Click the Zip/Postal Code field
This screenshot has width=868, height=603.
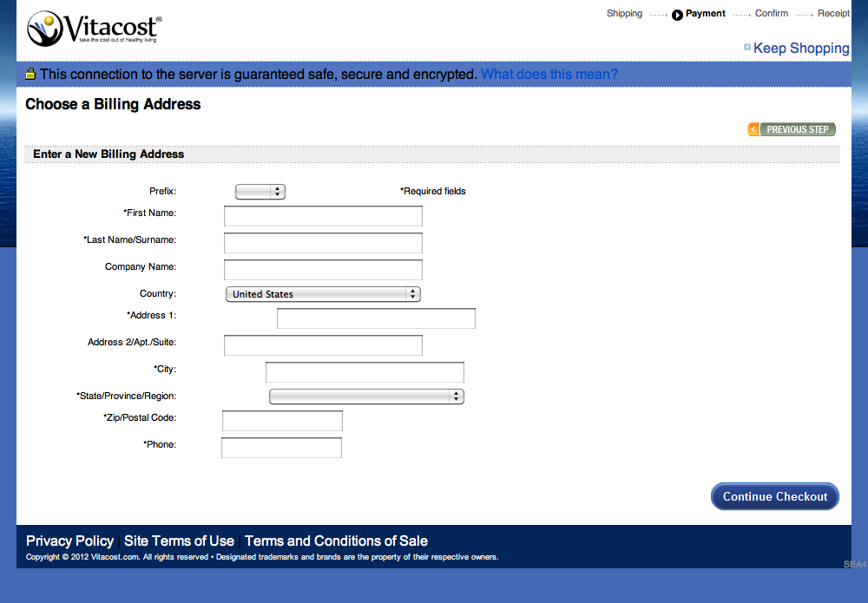click(281, 420)
